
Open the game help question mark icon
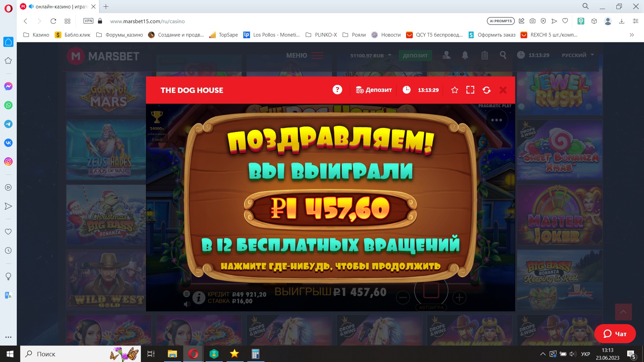[337, 90]
